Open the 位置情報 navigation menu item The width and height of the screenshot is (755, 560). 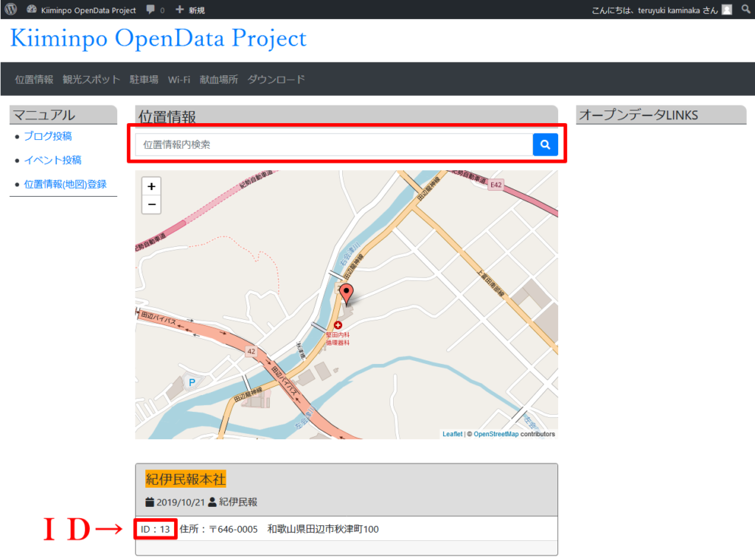pos(34,80)
